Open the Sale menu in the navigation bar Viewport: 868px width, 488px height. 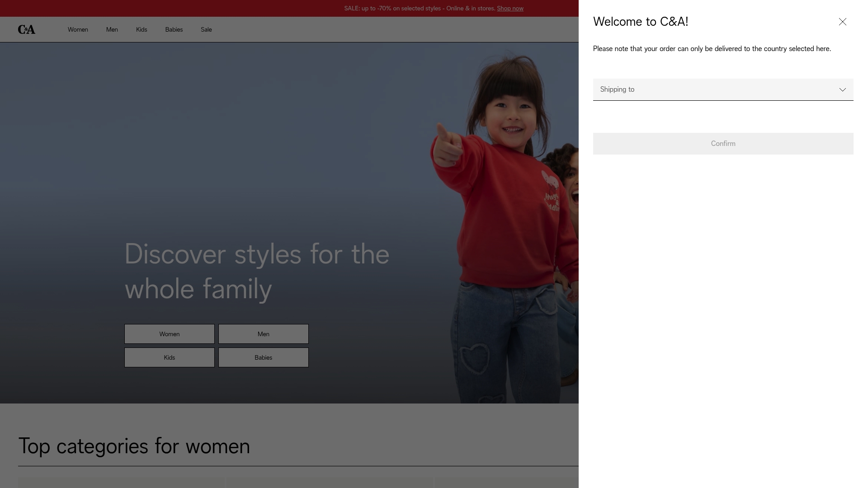pos(206,29)
